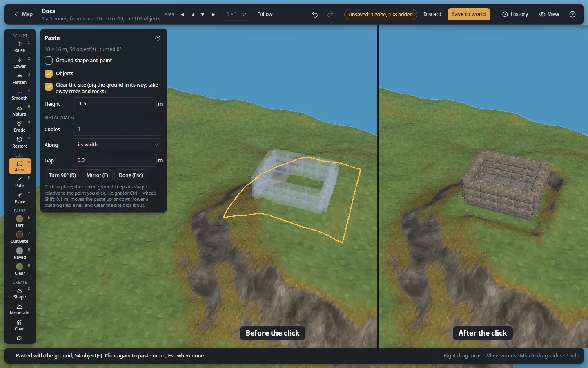Move area right with arrow
Viewport: 588px width, 368px height.
(213, 14)
